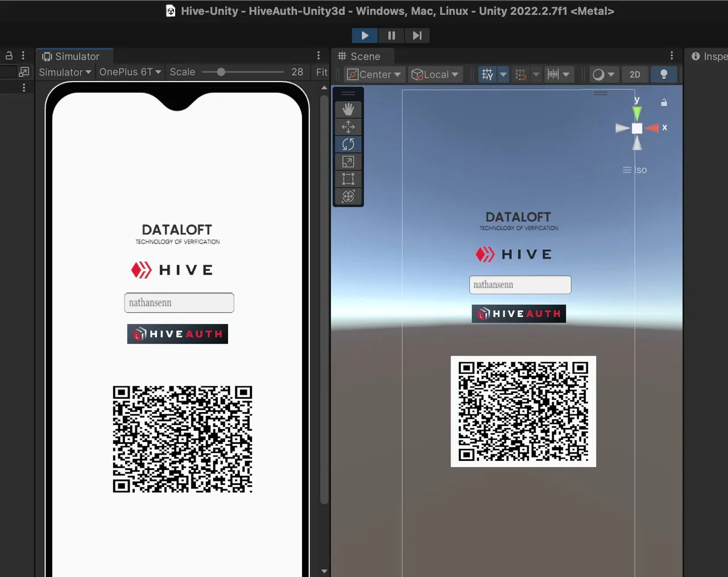728x577 pixels.
Task: Select the username field in Scene view
Action: [x=520, y=285]
